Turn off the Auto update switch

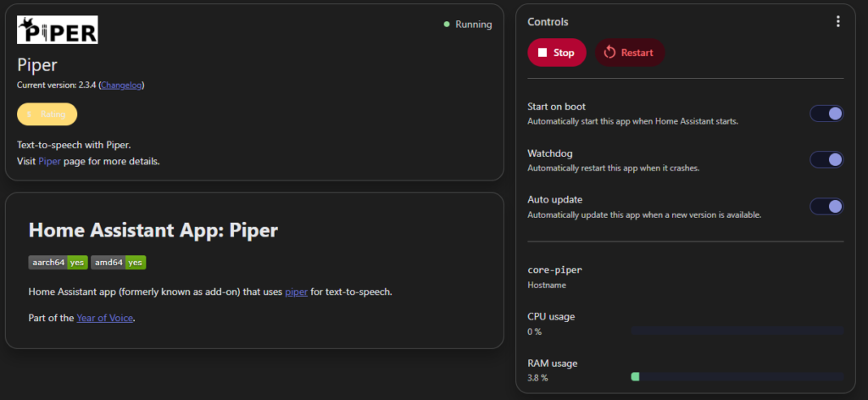click(x=826, y=207)
